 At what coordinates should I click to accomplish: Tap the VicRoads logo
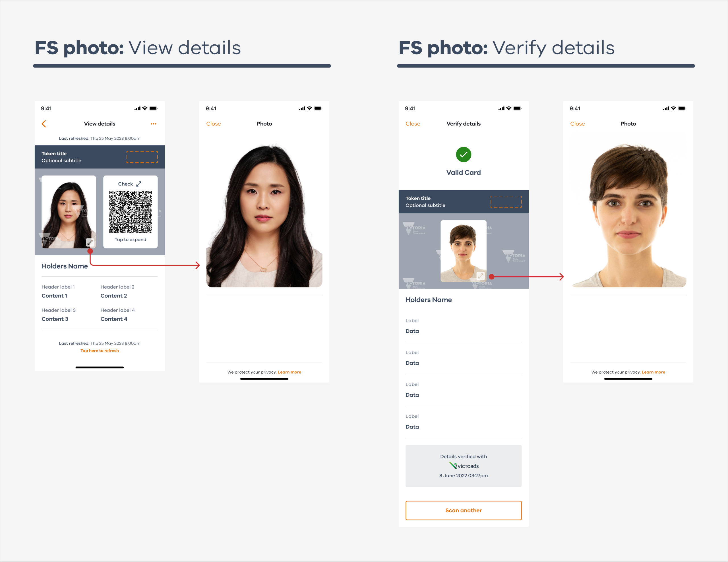click(463, 466)
